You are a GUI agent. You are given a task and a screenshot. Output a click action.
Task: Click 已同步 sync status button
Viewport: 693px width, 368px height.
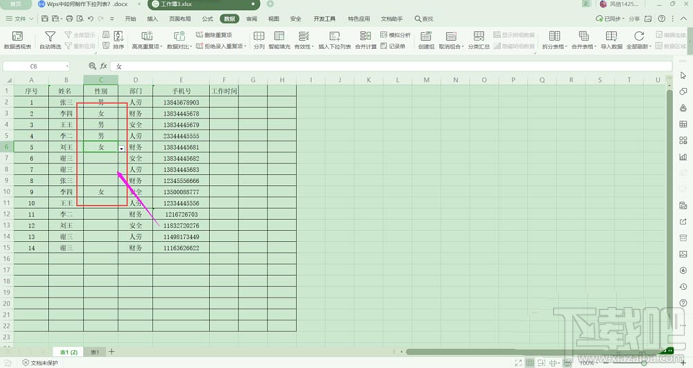[x=610, y=19]
